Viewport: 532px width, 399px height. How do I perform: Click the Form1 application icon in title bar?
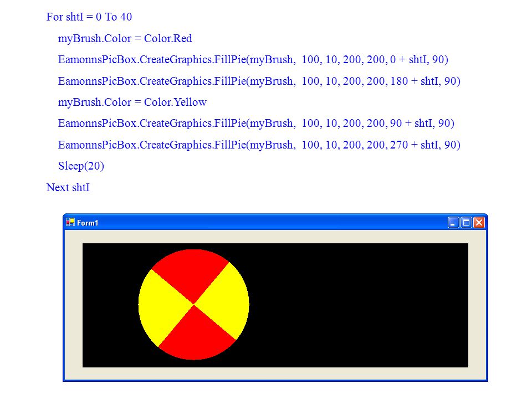tap(70, 223)
